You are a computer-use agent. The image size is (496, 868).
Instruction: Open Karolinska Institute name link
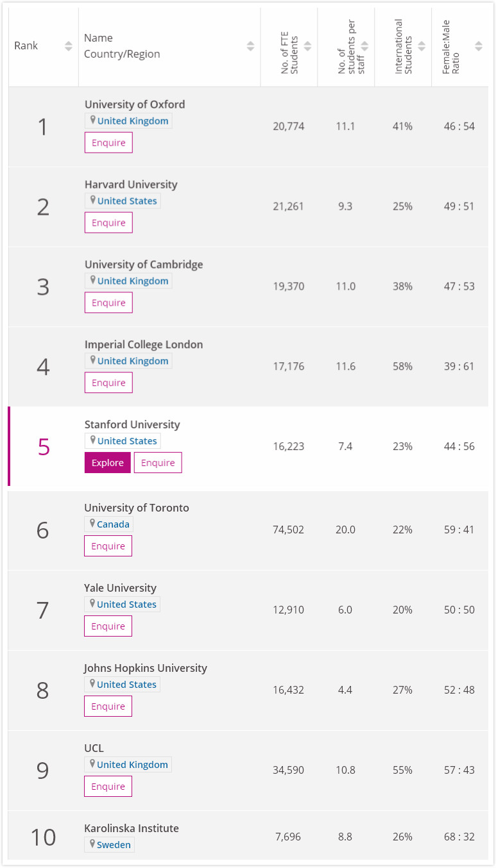tap(132, 828)
